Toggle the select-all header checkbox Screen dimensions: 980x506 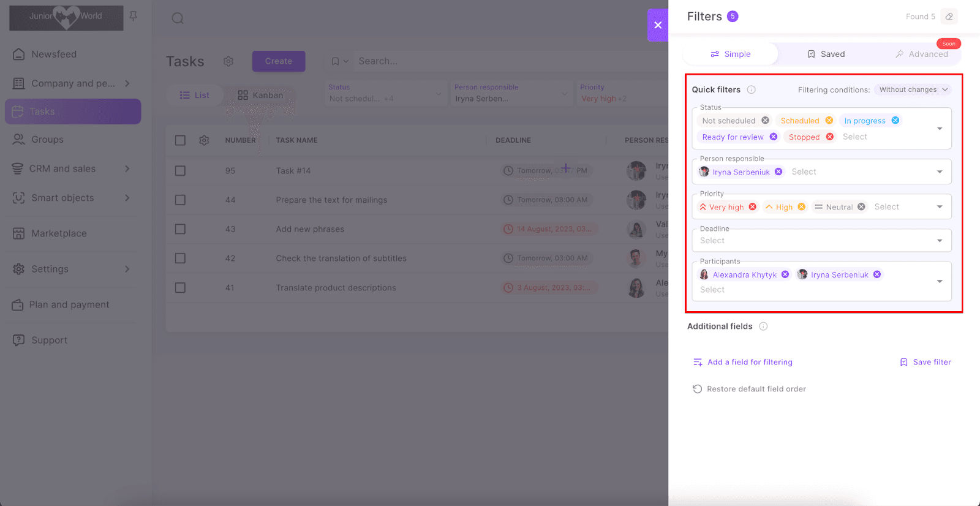click(x=180, y=140)
